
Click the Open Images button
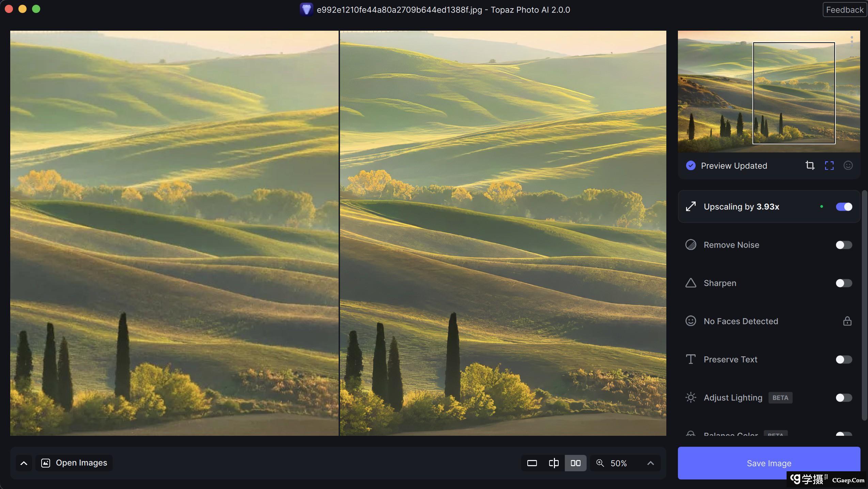coord(74,463)
